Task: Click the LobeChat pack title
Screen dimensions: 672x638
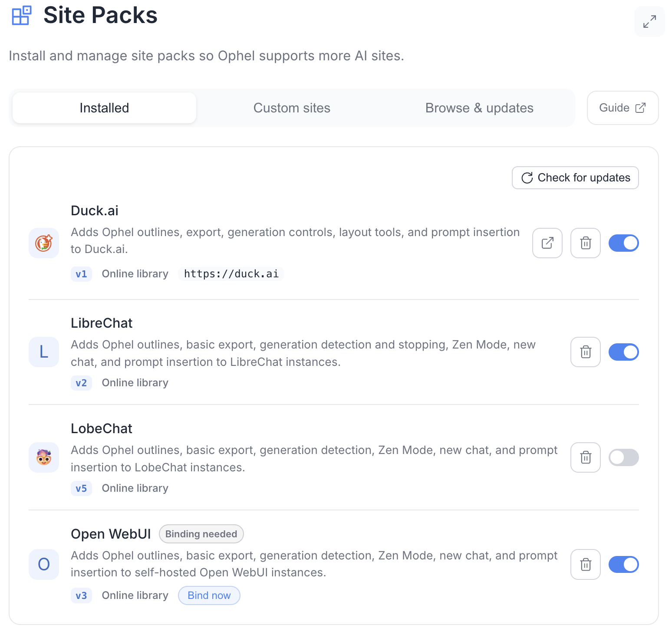Action: (x=102, y=428)
